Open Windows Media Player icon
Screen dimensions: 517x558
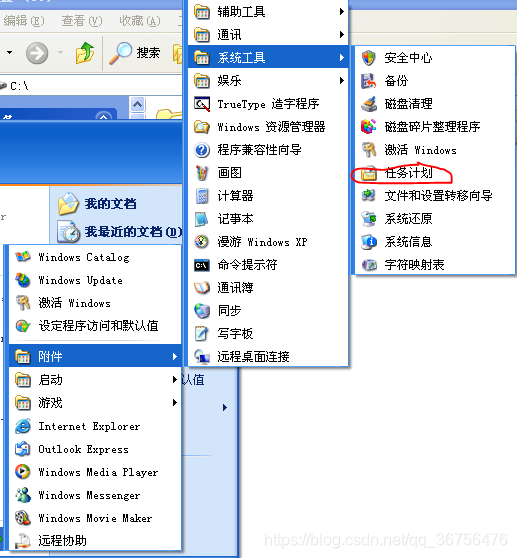pyautogui.click(x=23, y=472)
